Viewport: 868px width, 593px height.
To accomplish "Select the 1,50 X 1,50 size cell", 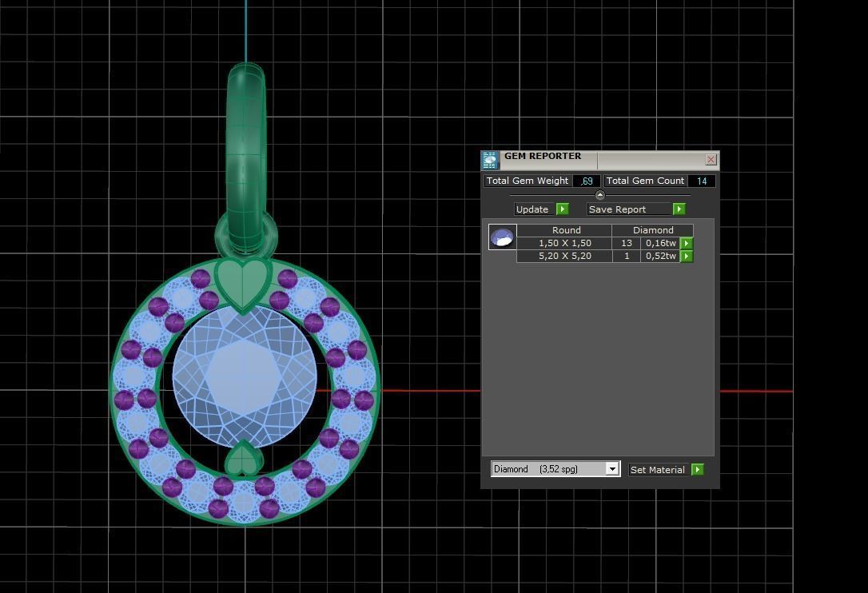I will pyautogui.click(x=564, y=243).
